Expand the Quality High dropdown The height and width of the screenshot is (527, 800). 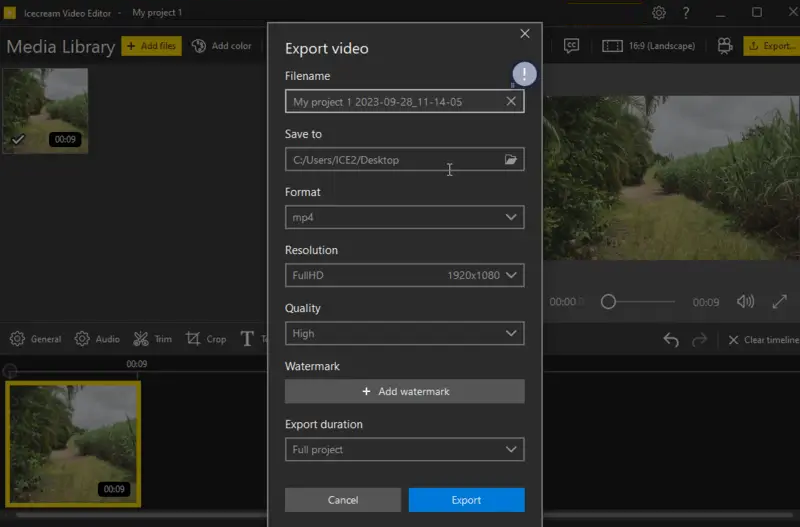404,334
